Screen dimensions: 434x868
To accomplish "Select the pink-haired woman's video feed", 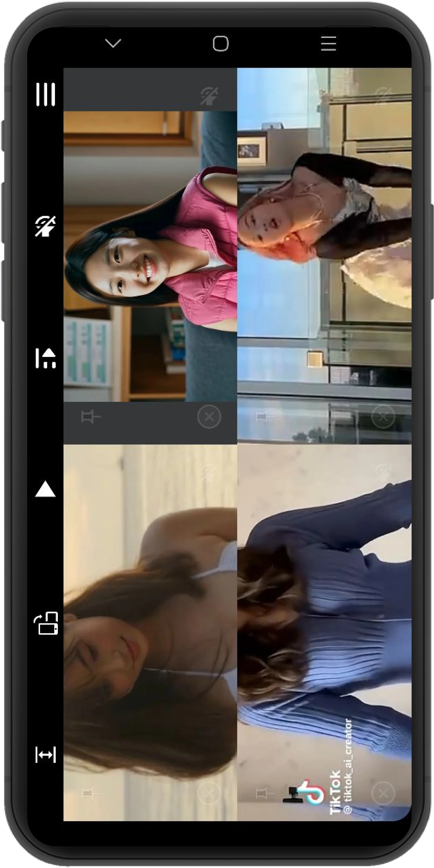I will (x=324, y=256).
